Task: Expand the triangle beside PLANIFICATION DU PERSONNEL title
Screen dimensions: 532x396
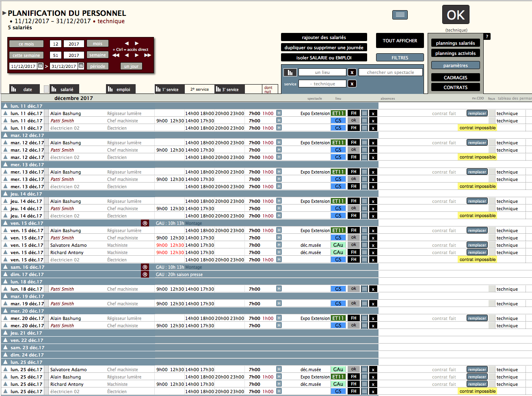Action: click(x=4, y=13)
